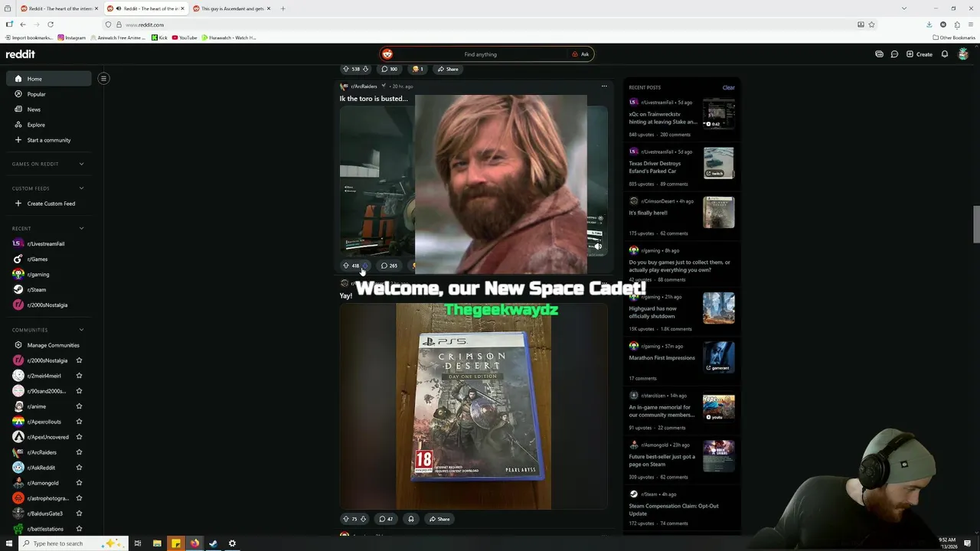Screen dimensions: 980x551
Task: Downvote the Crimson Desert post
Action: point(363,519)
